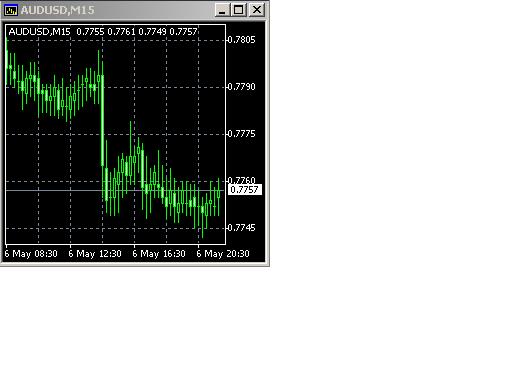Close the AUDUSD,M15 chart window
512x384 pixels.
coord(257,10)
